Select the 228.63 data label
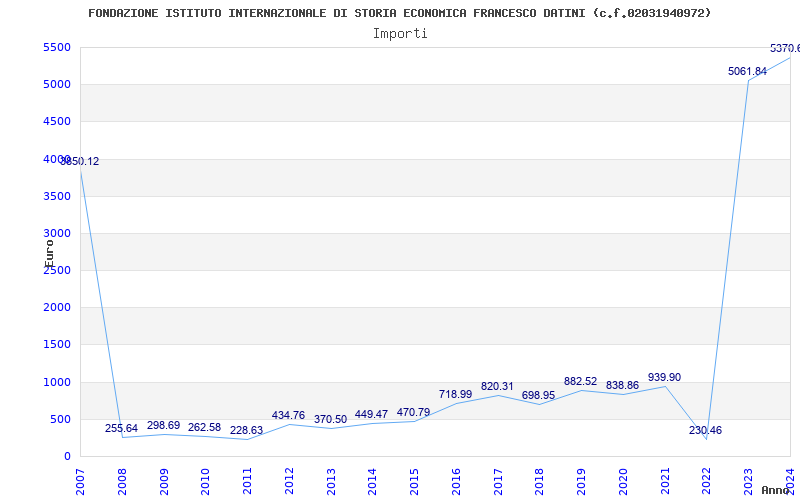Viewport: 800px width, 500px height. click(246, 431)
